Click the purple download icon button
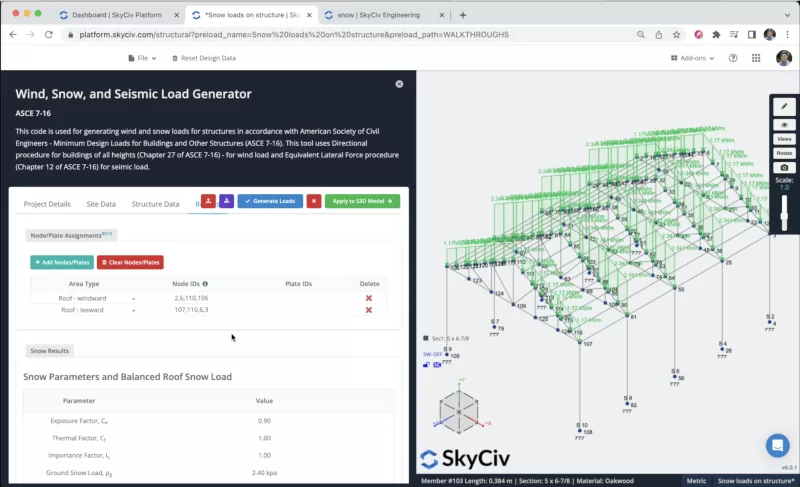 [x=227, y=201]
